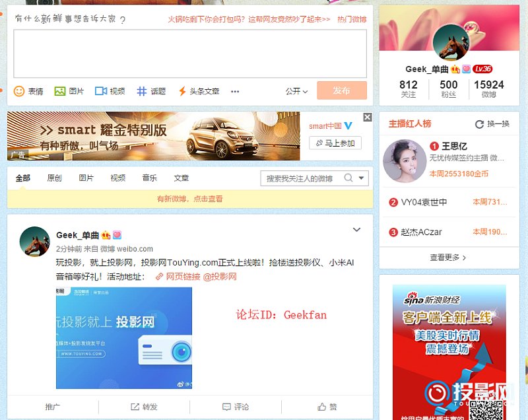The width and height of the screenshot is (528, 420).
Task: Open the 网页链接 link in post
Action: 178,277
